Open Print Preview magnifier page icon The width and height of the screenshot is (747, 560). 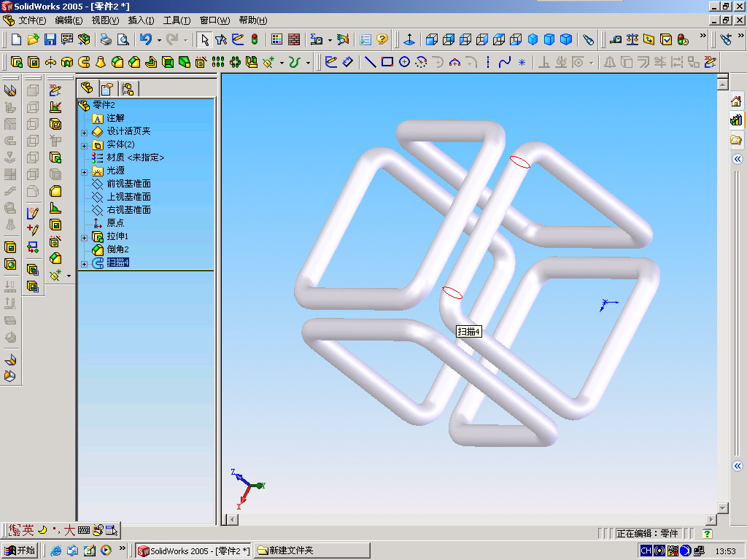pos(123,39)
